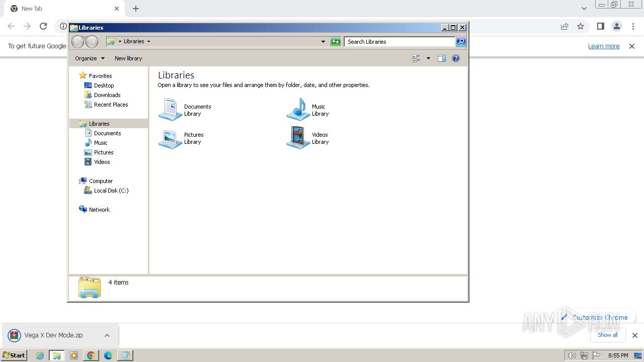Open the Pictures library icon
This screenshot has width=644, height=362.
pos(170,138)
